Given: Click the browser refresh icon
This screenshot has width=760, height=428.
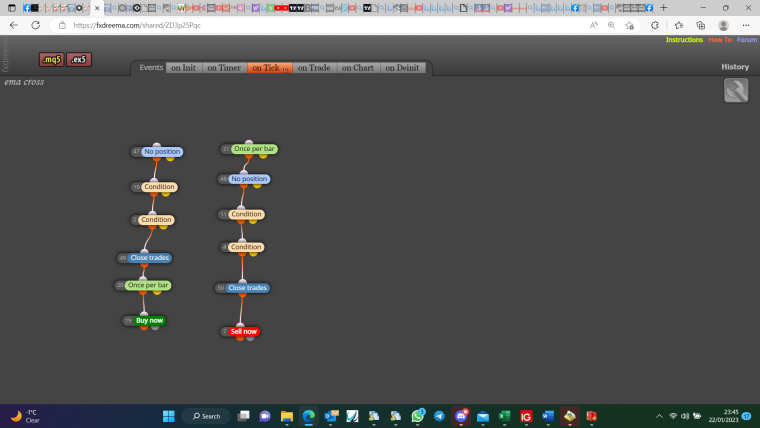Looking at the screenshot, I should (x=35, y=25).
